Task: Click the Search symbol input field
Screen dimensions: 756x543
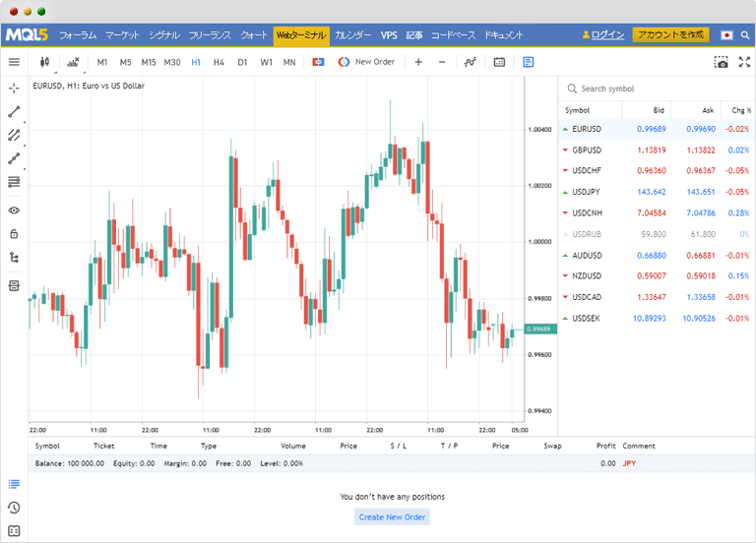Action: click(655, 89)
